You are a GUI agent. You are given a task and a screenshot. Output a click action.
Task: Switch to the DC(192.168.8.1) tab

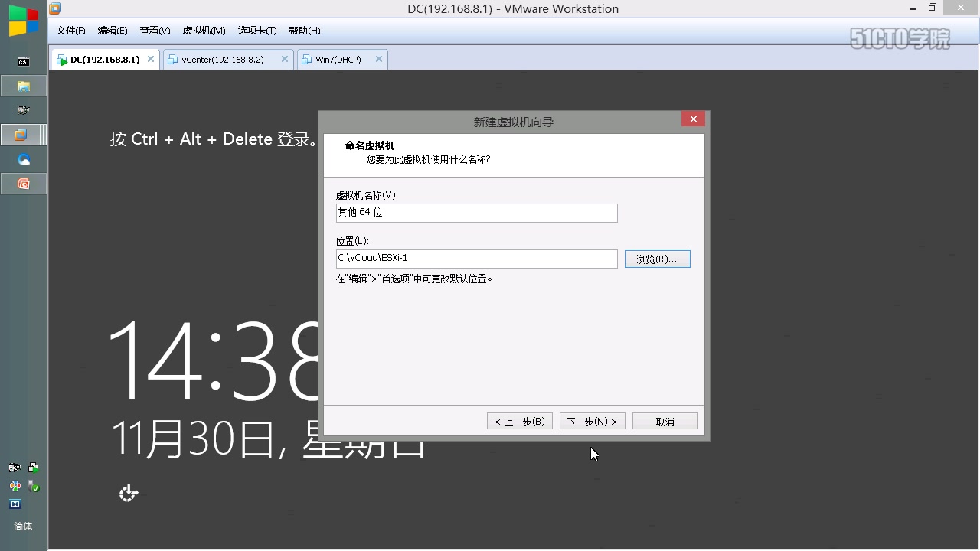106,60
